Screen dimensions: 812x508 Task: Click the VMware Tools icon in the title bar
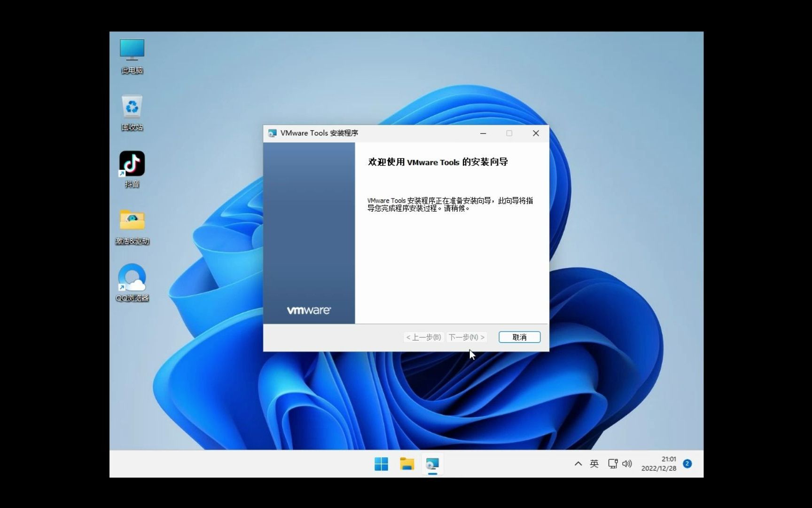[x=272, y=133]
